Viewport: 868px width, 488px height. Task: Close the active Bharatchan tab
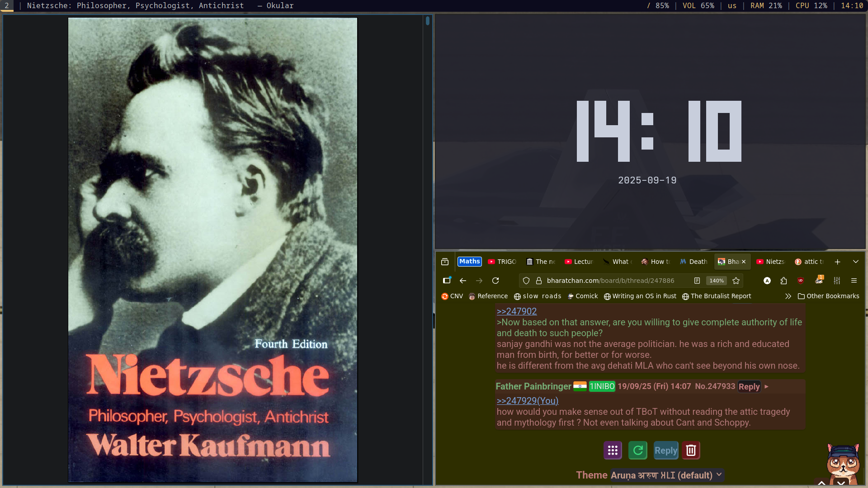(x=744, y=262)
